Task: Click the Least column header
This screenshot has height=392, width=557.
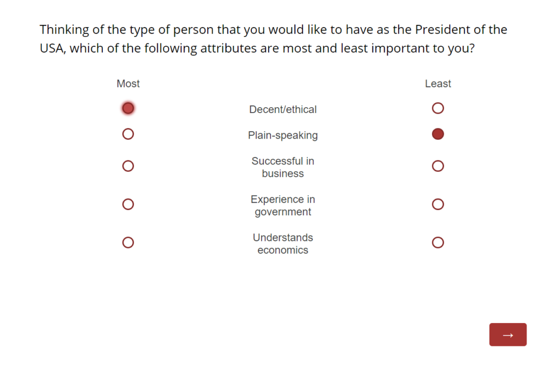Action: (438, 84)
